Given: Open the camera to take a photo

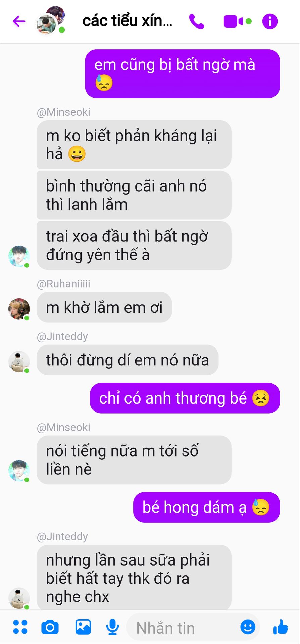Looking at the screenshot, I should tap(50, 627).
